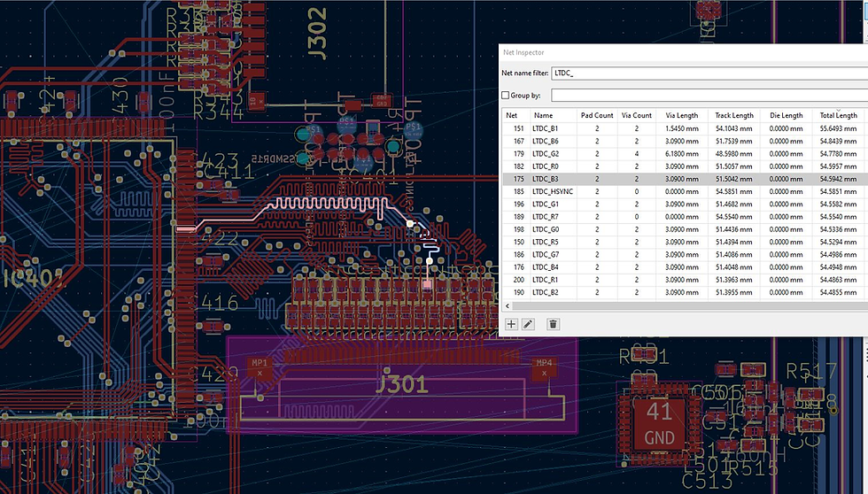Click the pad 41 GND thermal pad

click(x=659, y=425)
